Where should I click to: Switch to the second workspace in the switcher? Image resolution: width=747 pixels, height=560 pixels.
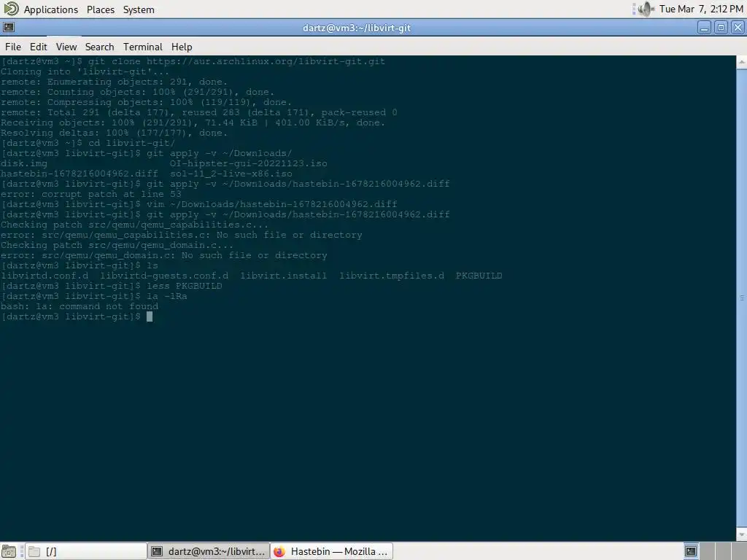tap(707, 551)
